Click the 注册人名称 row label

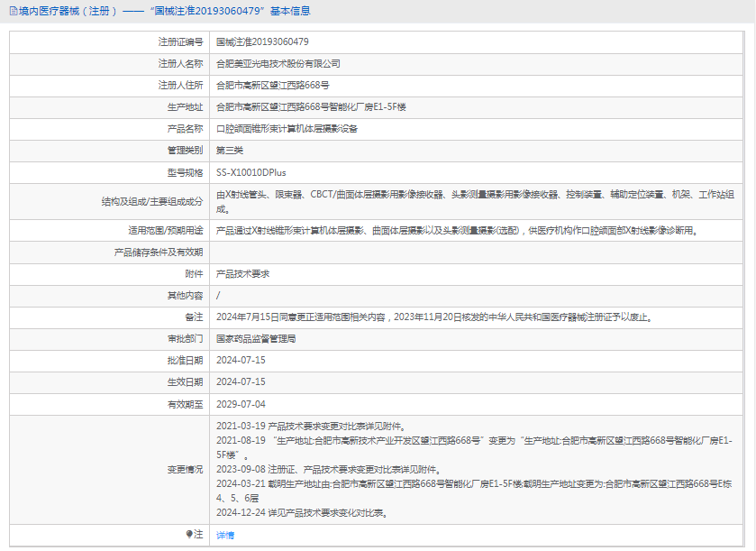coord(180,64)
